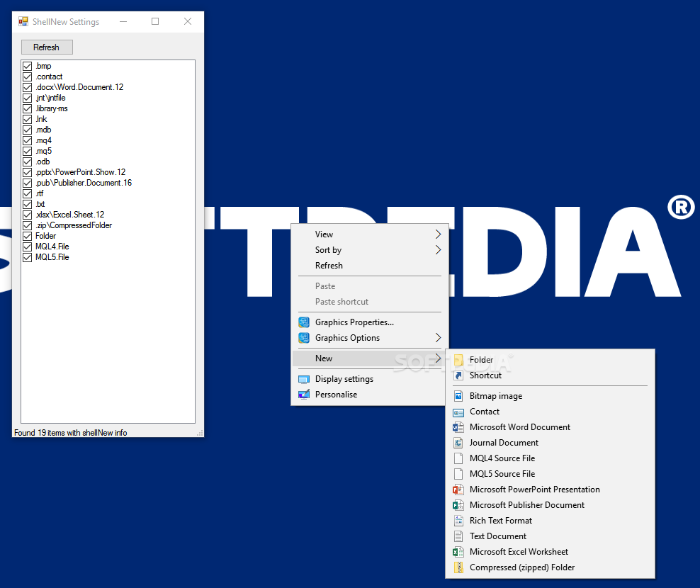Screen dimensions: 700x588
Task: Open the Sort by context menu entry
Action: point(370,250)
